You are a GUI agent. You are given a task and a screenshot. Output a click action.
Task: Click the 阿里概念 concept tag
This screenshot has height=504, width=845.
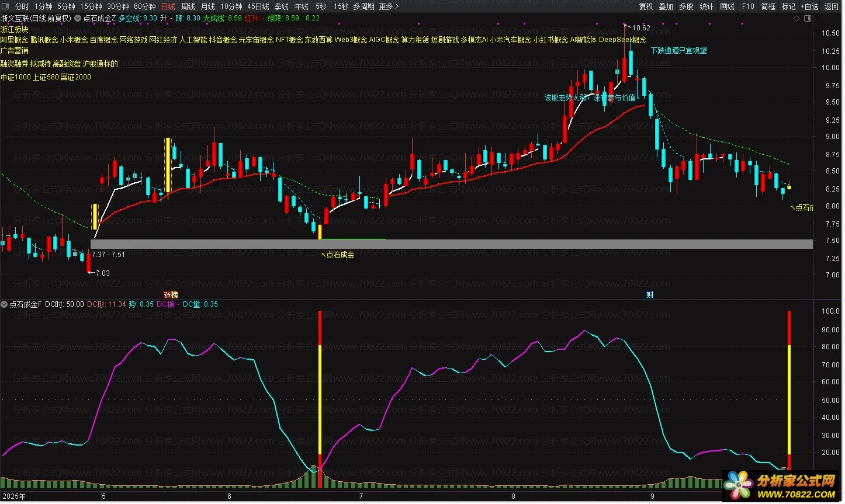[x=15, y=40]
